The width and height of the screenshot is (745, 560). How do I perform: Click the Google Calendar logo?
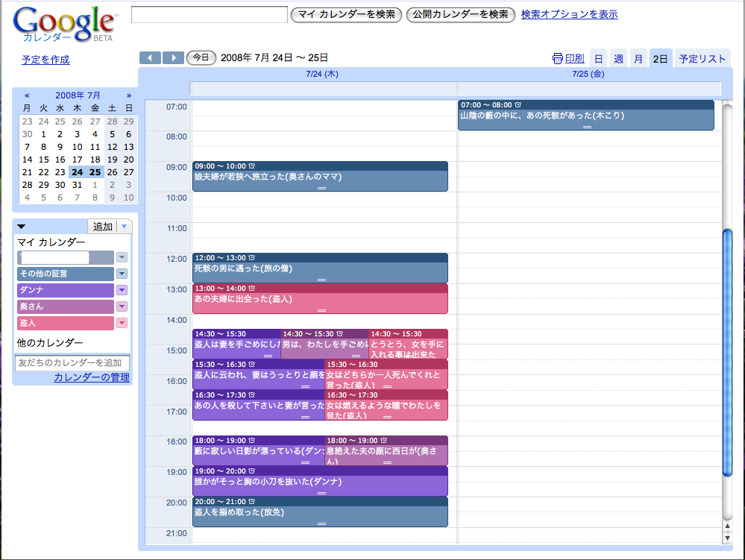click(x=65, y=24)
